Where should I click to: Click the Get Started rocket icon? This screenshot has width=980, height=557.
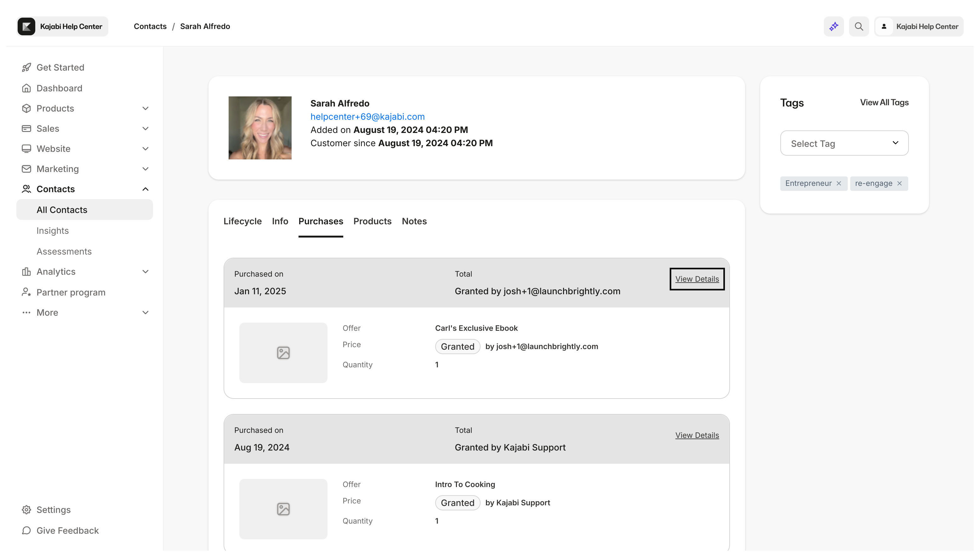(x=26, y=67)
